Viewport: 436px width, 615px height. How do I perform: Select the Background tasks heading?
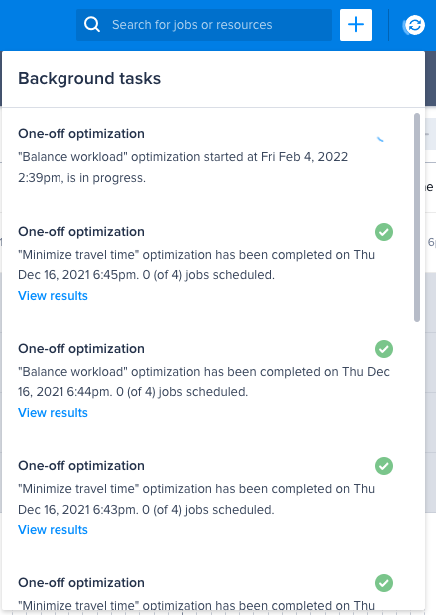pos(89,78)
